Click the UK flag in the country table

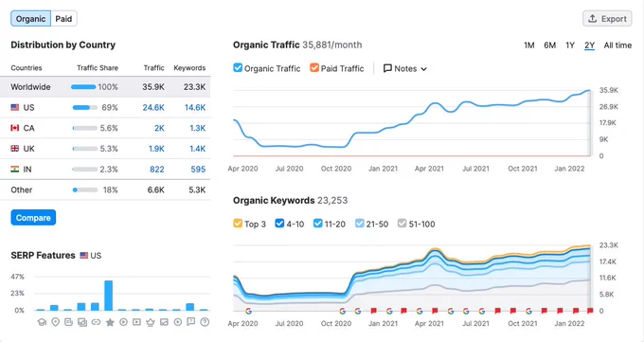pos(15,149)
